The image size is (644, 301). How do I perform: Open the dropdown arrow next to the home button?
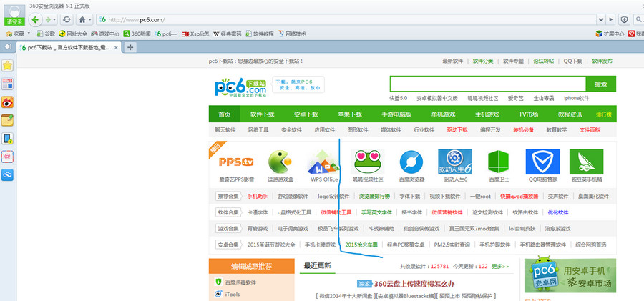pos(89,19)
